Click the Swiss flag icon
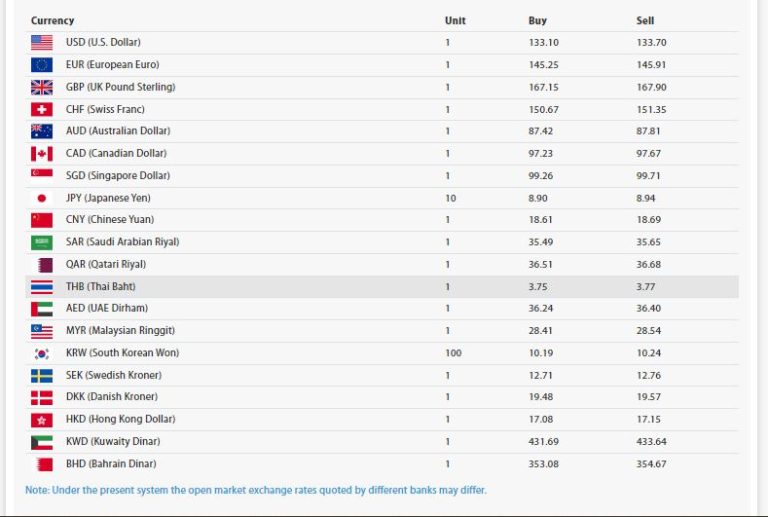Screen dimensions: 768x517 tap(42, 109)
